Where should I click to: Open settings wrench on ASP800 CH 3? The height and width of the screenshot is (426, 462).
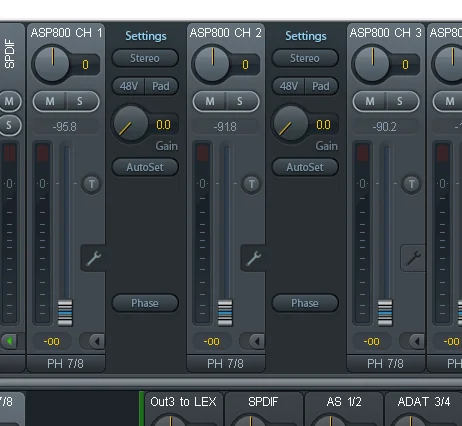pyautogui.click(x=413, y=258)
